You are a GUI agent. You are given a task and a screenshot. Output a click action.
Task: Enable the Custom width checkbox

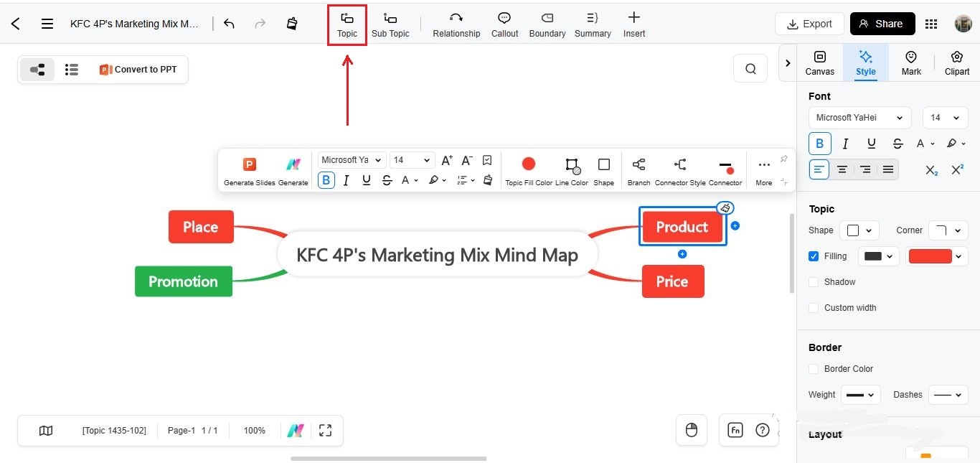(x=814, y=308)
